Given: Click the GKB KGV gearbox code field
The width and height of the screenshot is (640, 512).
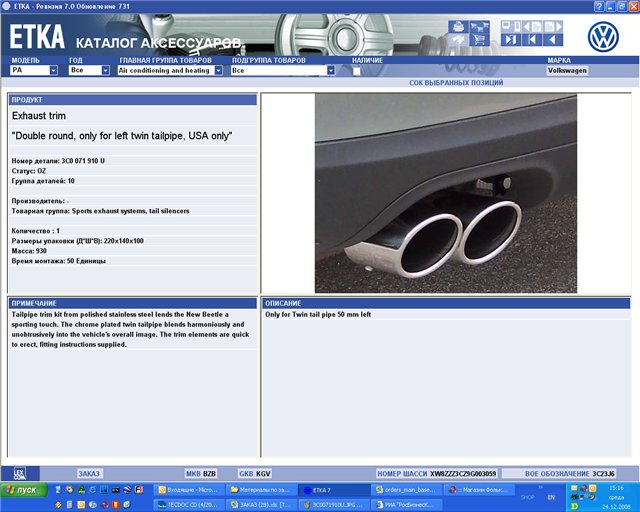Looking at the screenshot, I should [255, 474].
